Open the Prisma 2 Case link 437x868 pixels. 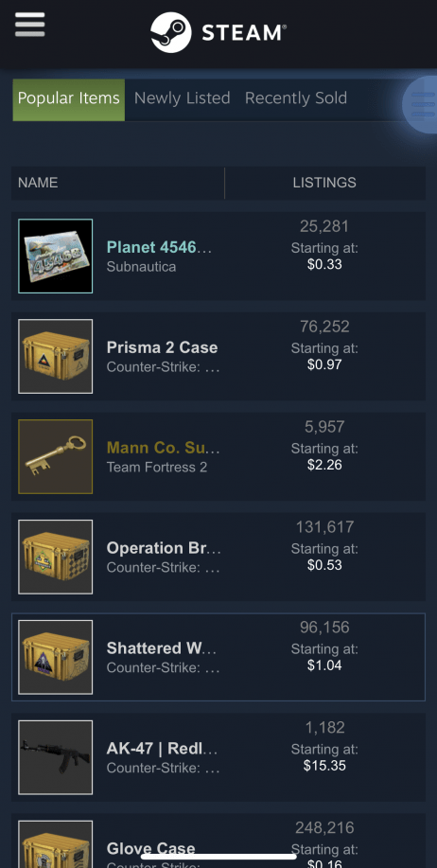tap(162, 347)
